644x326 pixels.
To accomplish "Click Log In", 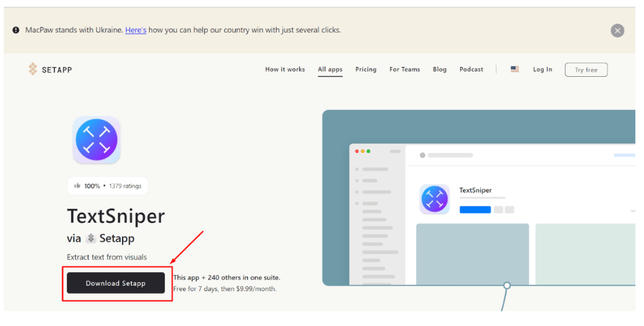I will pyautogui.click(x=542, y=69).
